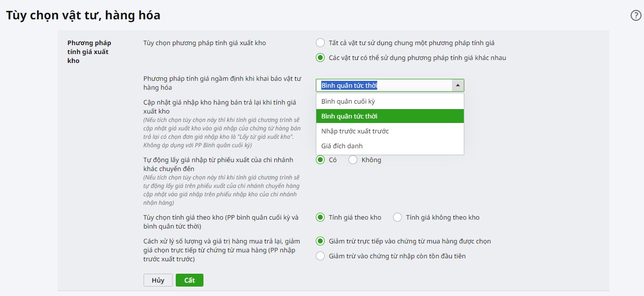The width and height of the screenshot is (644, 296).
Task: Click 'Phương pháp tính giá xuất kho' section label
Action: tap(89, 52)
